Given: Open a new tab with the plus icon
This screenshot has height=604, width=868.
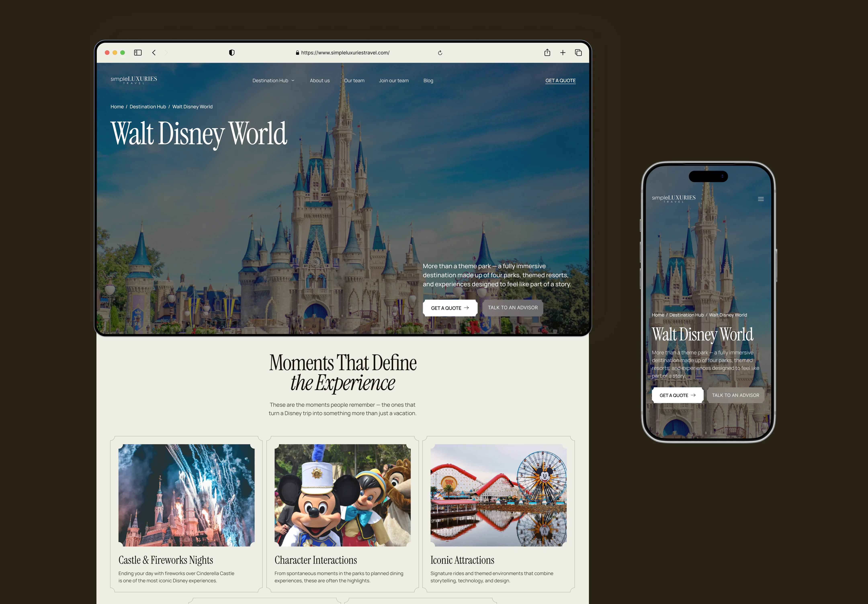Looking at the screenshot, I should point(563,52).
